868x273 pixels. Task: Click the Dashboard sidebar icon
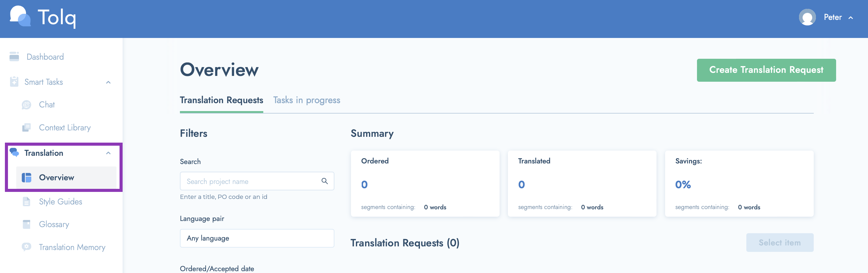coord(14,57)
